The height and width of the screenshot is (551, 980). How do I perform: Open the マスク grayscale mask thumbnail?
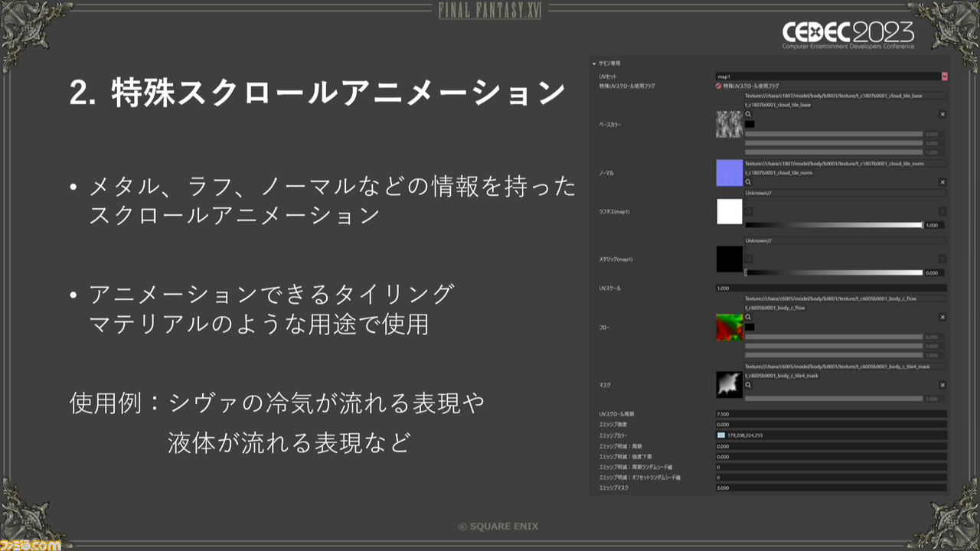(x=729, y=385)
